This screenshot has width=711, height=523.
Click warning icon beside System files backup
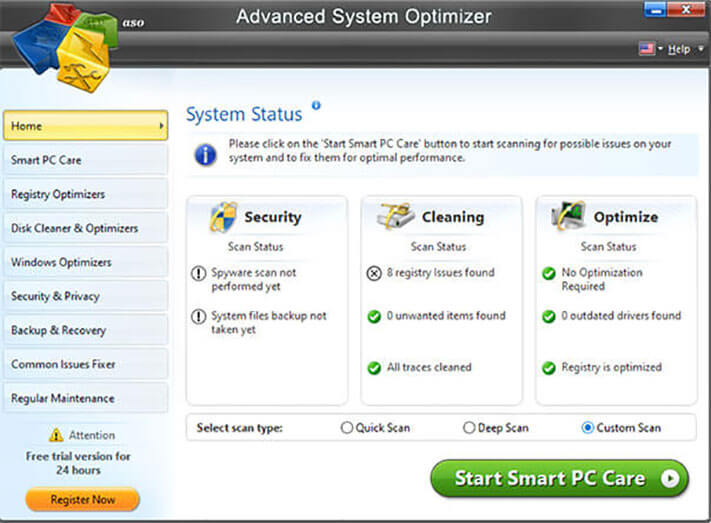click(x=198, y=316)
